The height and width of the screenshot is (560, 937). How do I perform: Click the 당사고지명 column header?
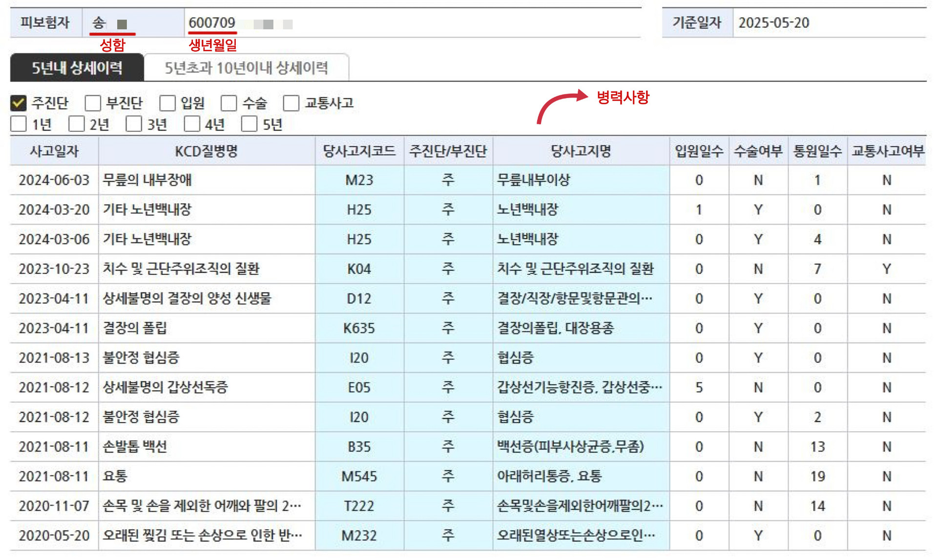[x=581, y=151]
